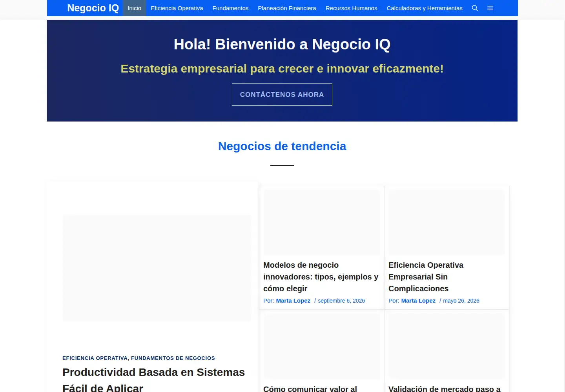Open the Fundamentos menu item

230,8
